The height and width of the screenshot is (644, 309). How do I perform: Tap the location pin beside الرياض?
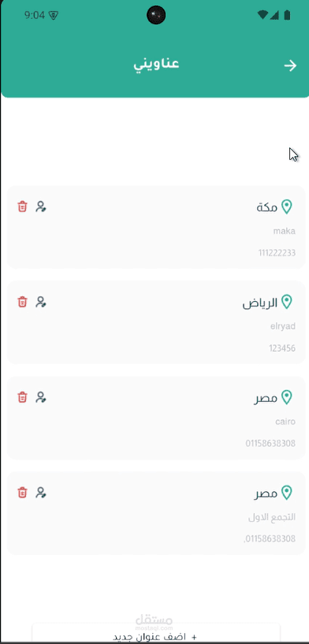click(x=286, y=302)
